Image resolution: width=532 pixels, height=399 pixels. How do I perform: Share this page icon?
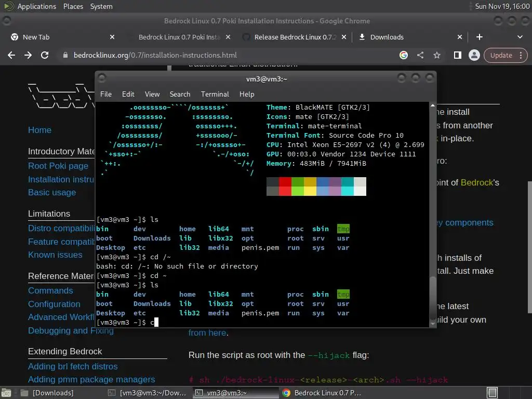pos(420,55)
